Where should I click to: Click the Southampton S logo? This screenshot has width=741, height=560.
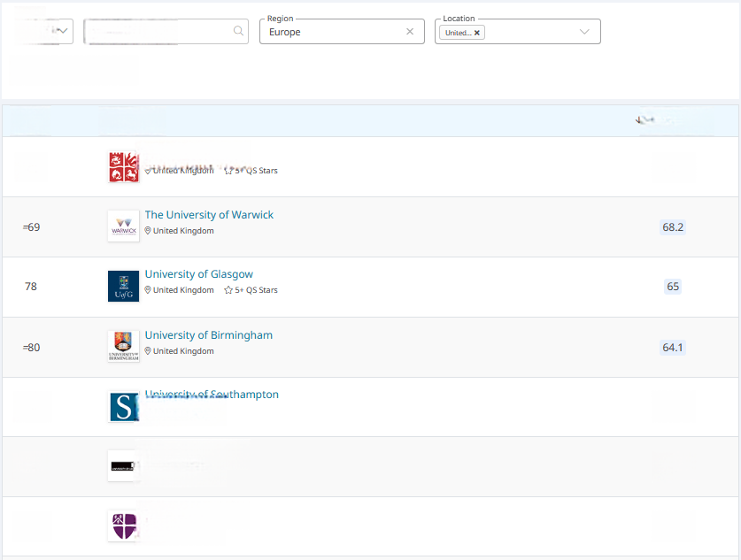[x=123, y=406]
